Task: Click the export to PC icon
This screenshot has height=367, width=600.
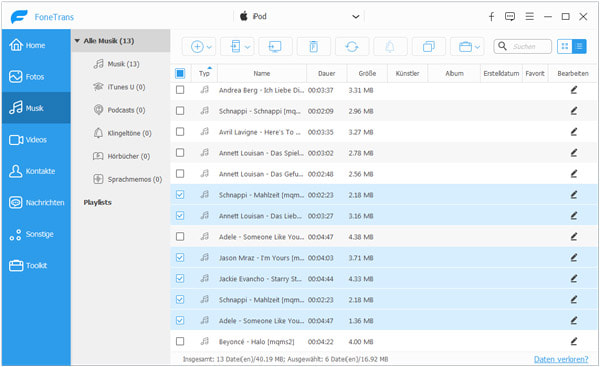Action: [275, 47]
